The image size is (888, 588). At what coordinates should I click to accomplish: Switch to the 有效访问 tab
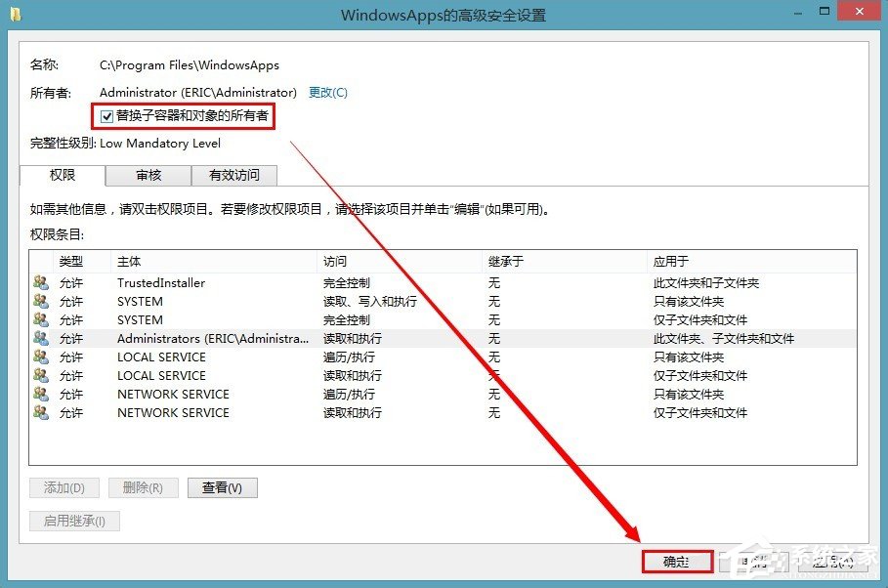(x=234, y=176)
